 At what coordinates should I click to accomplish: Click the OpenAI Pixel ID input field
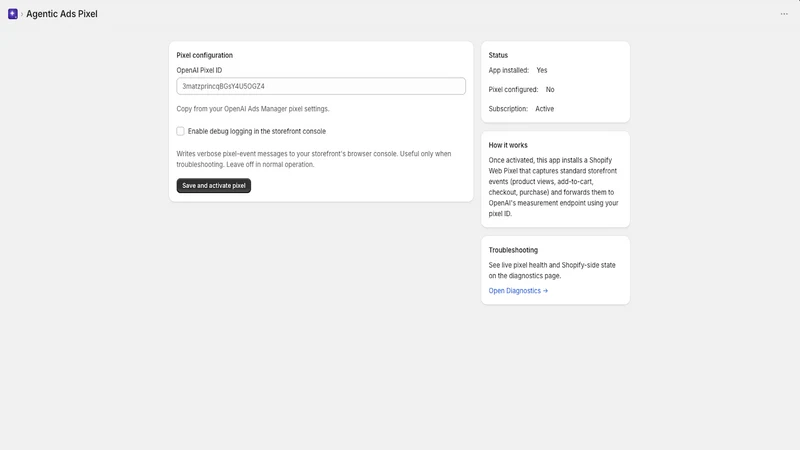click(321, 86)
